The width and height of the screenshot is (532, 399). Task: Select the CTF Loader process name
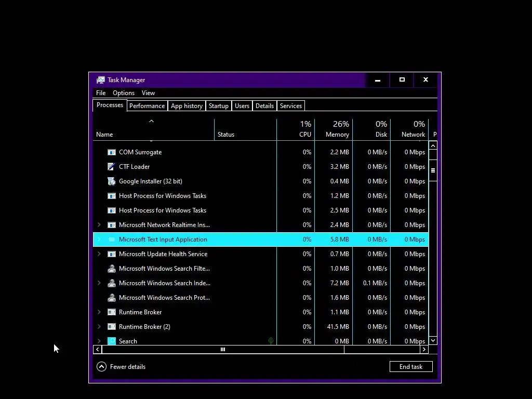[x=134, y=167]
